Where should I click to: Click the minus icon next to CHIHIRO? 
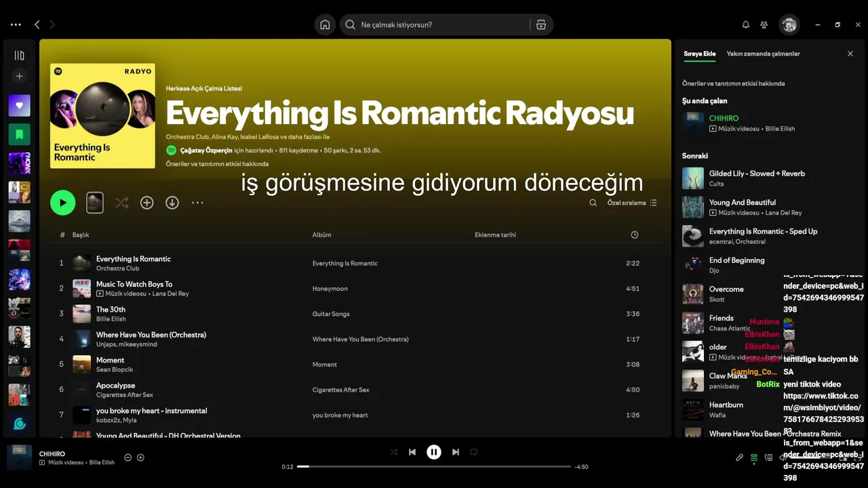coord(127,457)
